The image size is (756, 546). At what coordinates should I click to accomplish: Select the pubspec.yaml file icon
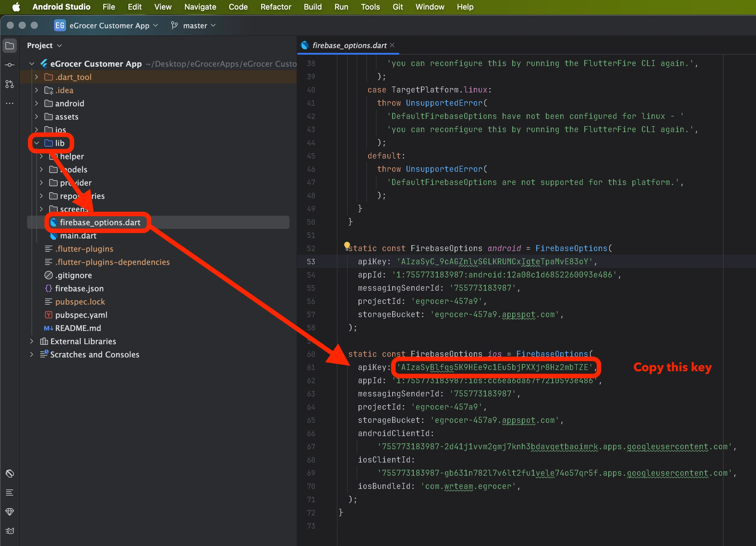pyautogui.click(x=48, y=314)
